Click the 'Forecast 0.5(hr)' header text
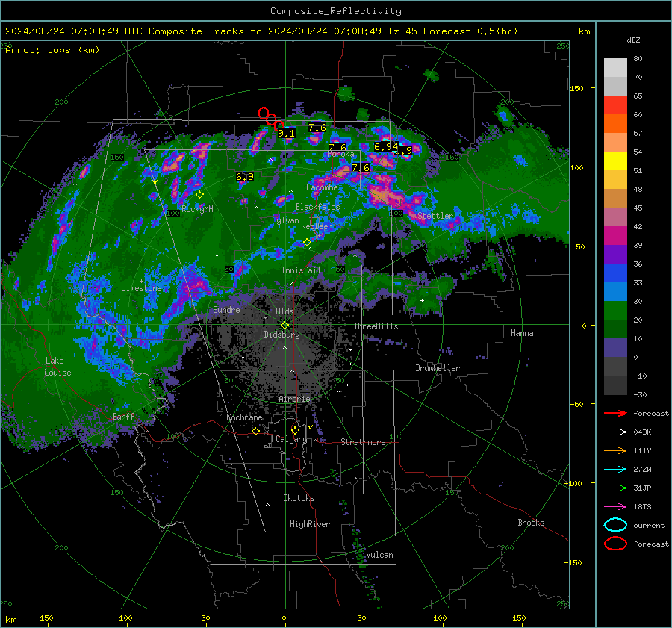The image size is (672, 628). tap(470, 31)
